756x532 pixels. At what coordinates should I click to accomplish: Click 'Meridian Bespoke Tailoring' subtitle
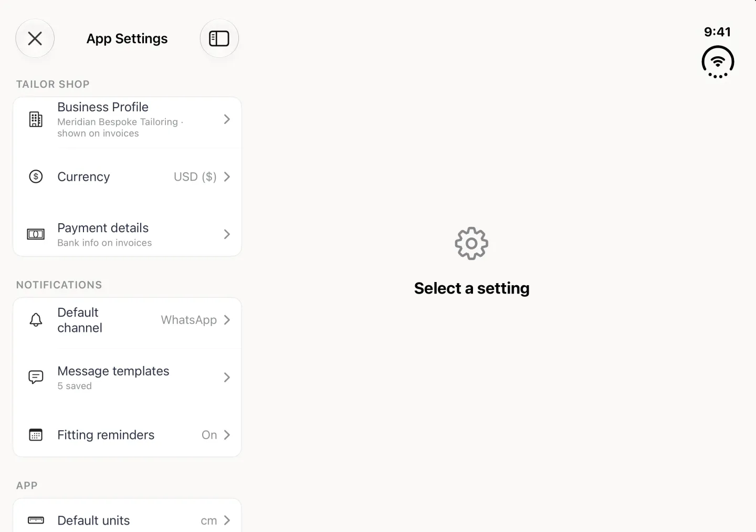118,122
